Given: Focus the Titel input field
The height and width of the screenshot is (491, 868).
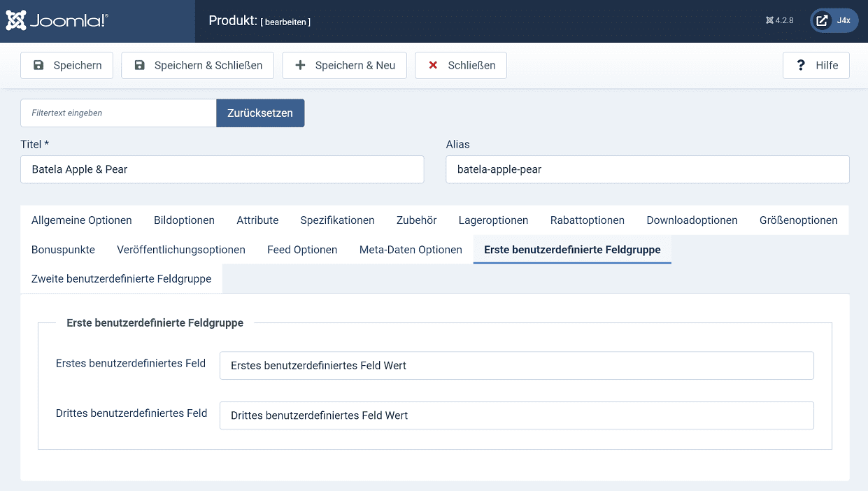Looking at the screenshot, I should (222, 169).
